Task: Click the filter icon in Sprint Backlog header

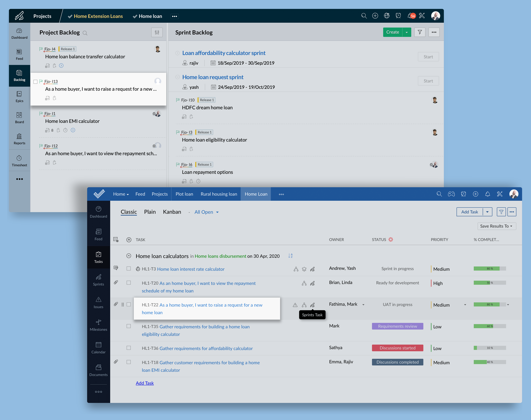Action: click(x=419, y=32)
